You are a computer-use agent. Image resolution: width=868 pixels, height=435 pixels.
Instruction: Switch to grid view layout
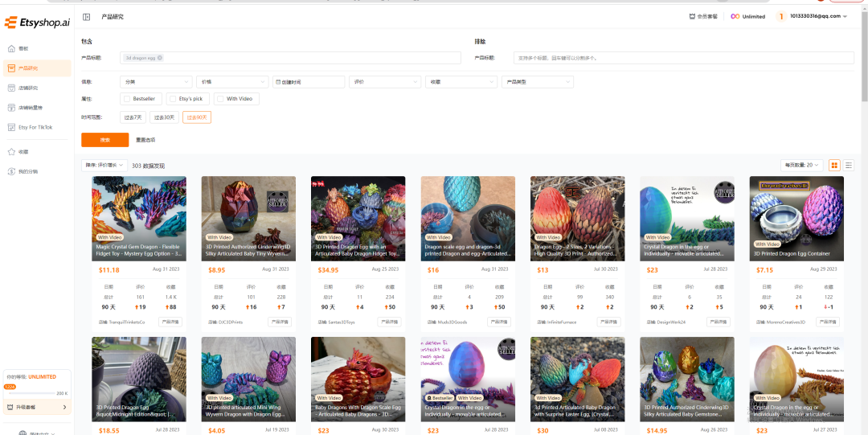pyautogui.click(x=834, y=165)
